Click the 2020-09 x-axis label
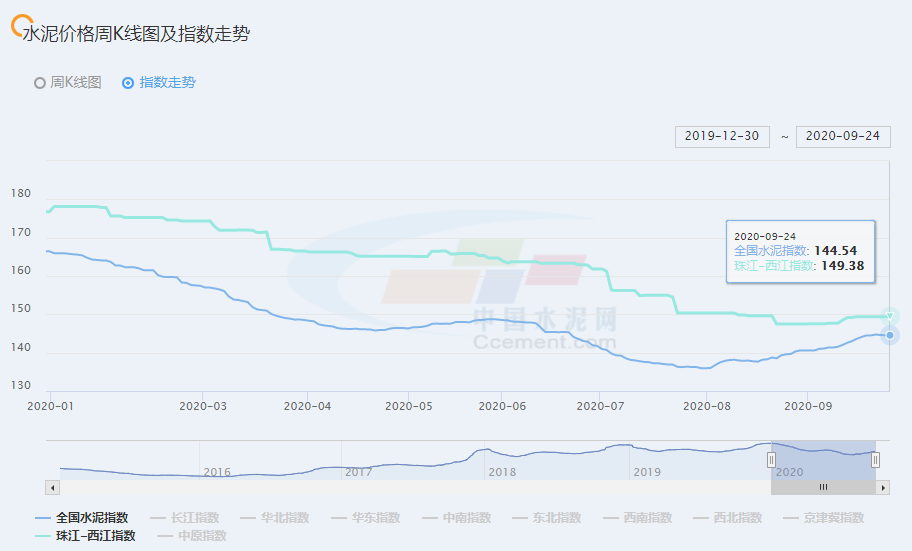Image resolution: width=912 pixels, height=551 pixels. coord(808,406)
